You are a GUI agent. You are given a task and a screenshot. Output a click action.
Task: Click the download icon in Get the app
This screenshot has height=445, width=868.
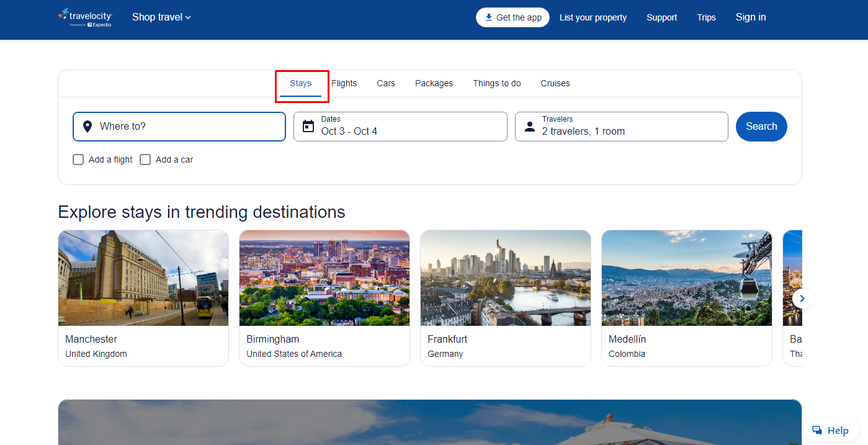click(x=489, y=17)
